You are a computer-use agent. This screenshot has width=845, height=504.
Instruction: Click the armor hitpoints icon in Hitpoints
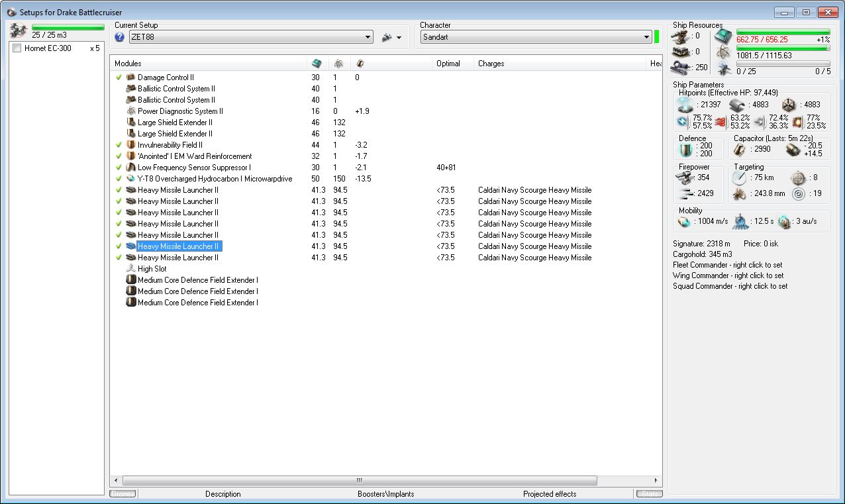[x=738, y=105]
